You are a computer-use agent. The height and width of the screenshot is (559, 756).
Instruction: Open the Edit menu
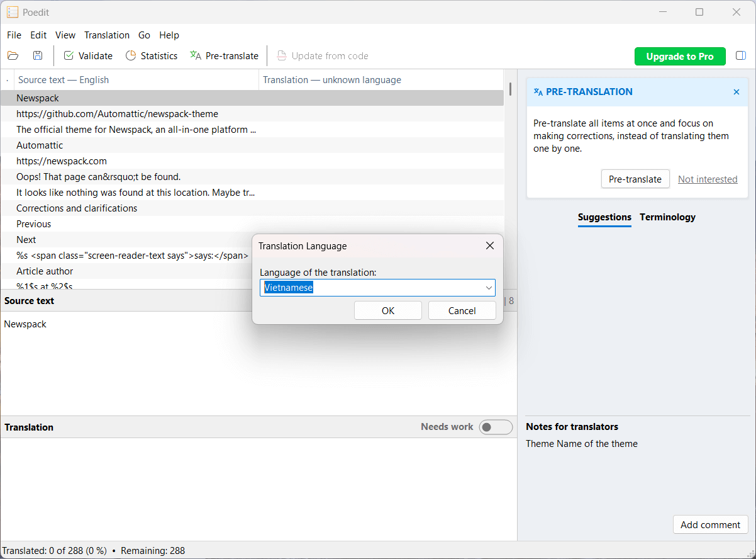38,35
